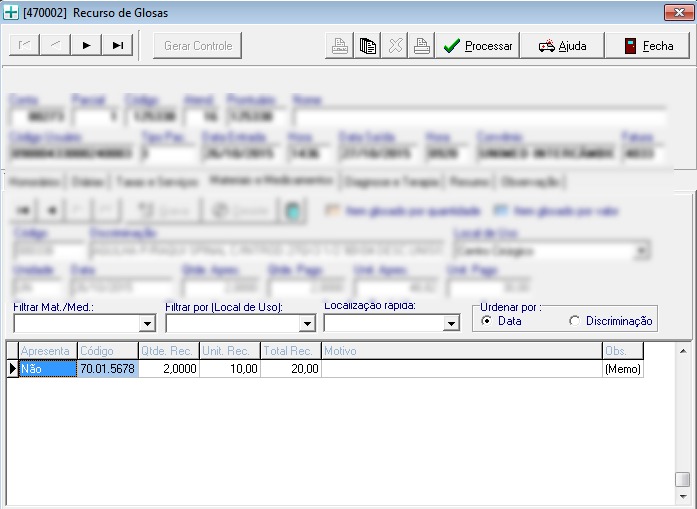Switch to the Honorários tab
Screen dimensions: 697x509
pos(34,182)
